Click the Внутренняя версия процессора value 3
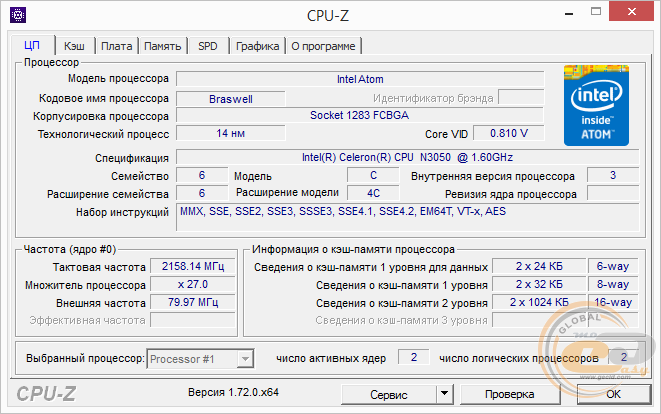This screenshot has width=661, height=414. (613, 175)
